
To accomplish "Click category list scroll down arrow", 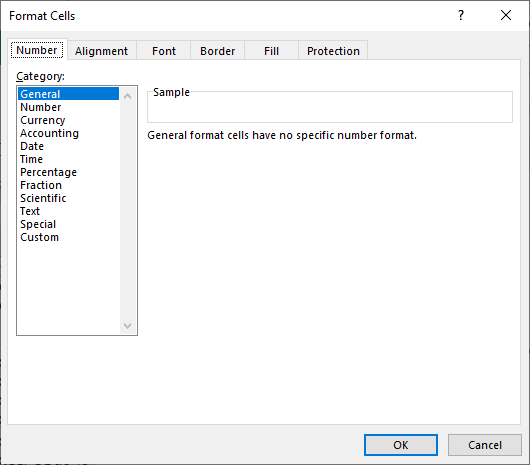I will 127,326.
